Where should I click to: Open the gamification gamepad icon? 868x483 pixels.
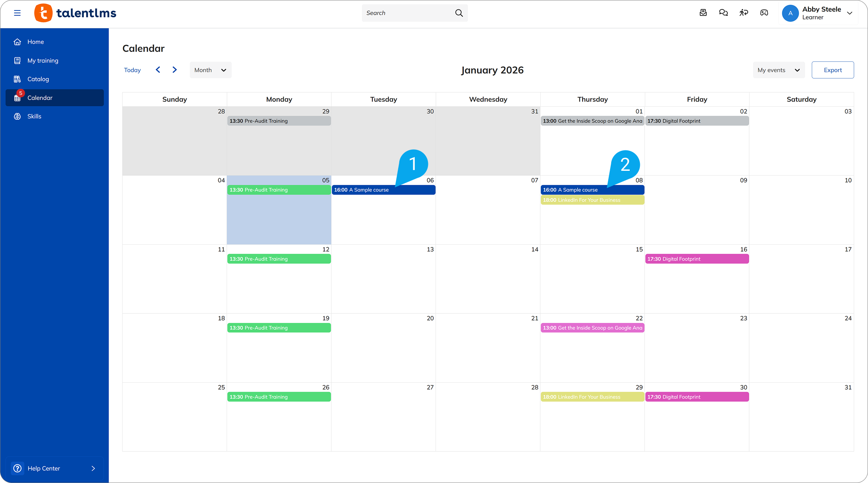click(764, 12)
